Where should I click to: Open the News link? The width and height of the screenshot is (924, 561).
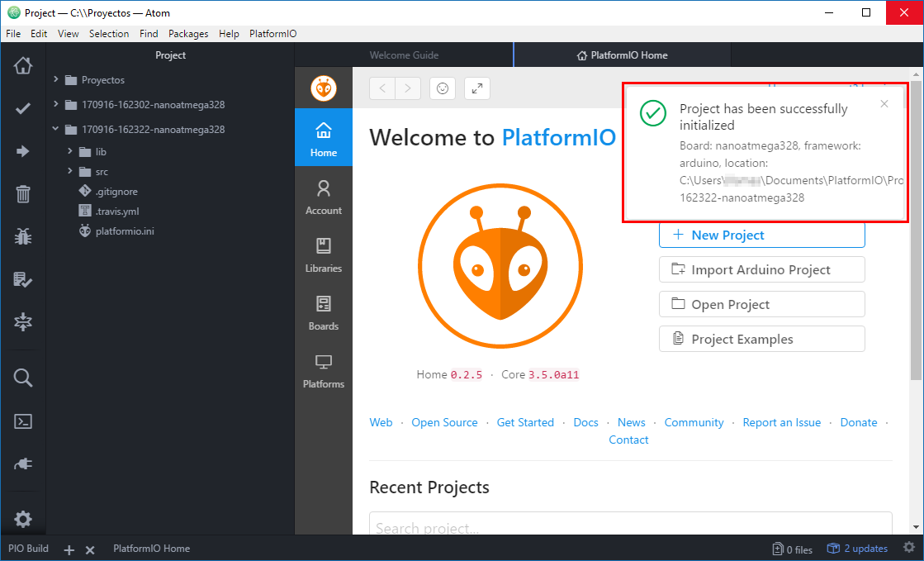point(631,422)
